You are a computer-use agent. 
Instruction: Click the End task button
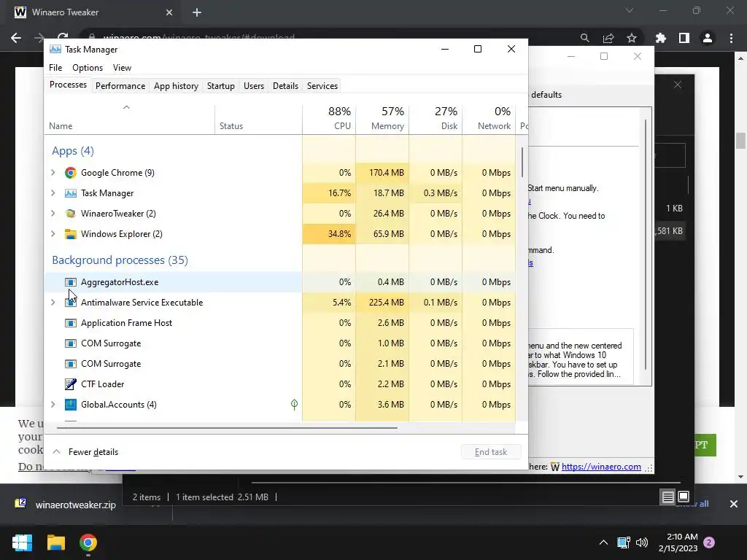(491, 452)
